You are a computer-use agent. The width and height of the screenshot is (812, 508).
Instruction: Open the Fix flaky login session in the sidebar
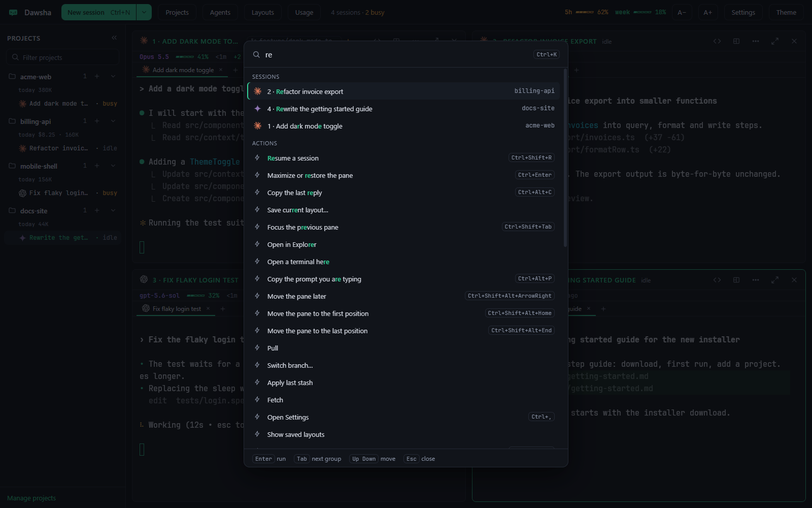[63, 193]
